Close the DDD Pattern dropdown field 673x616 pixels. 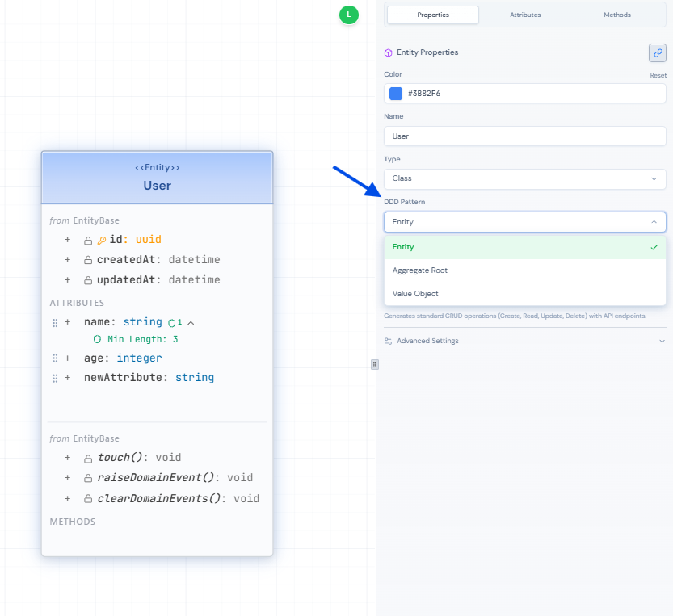(x=524, y=221)
